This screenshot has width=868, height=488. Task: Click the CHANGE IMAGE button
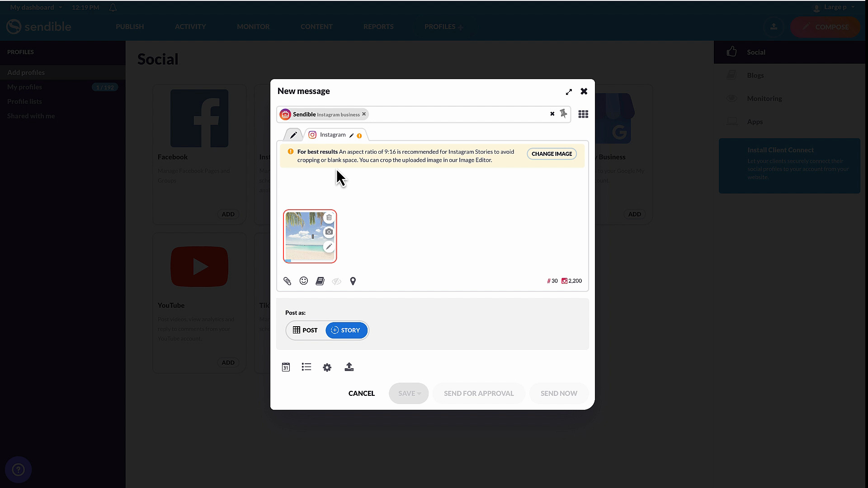coord(552,154)
